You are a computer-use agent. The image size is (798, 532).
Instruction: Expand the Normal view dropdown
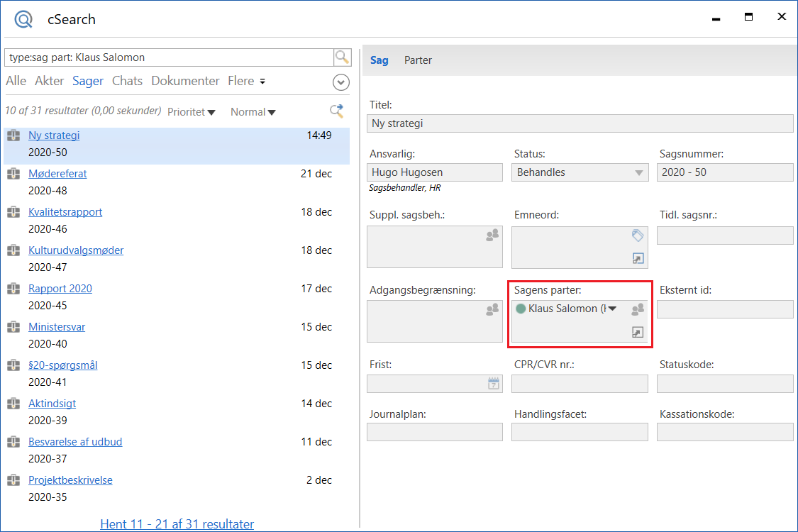[253, 112]
